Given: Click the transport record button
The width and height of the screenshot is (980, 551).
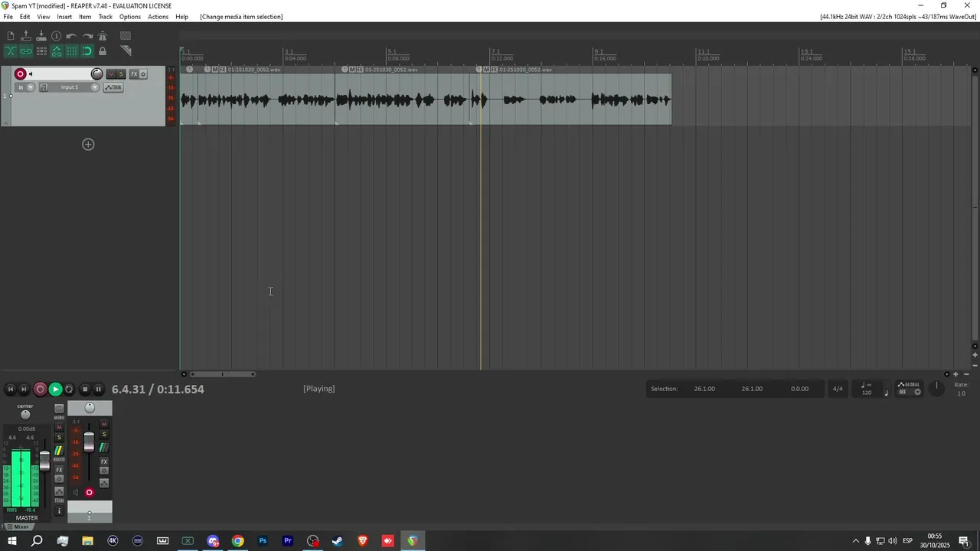Looking at the screenshot, I should click(40, 390).
